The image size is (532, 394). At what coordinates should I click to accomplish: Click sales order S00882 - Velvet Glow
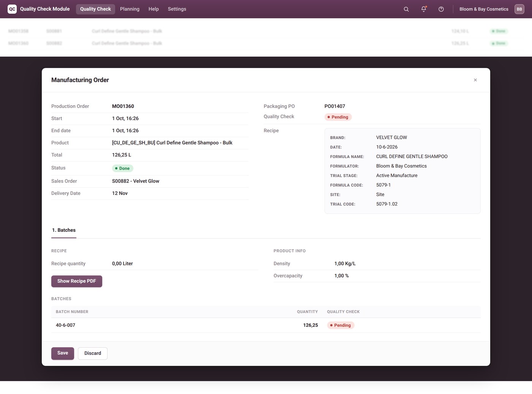tap(136, 181)
